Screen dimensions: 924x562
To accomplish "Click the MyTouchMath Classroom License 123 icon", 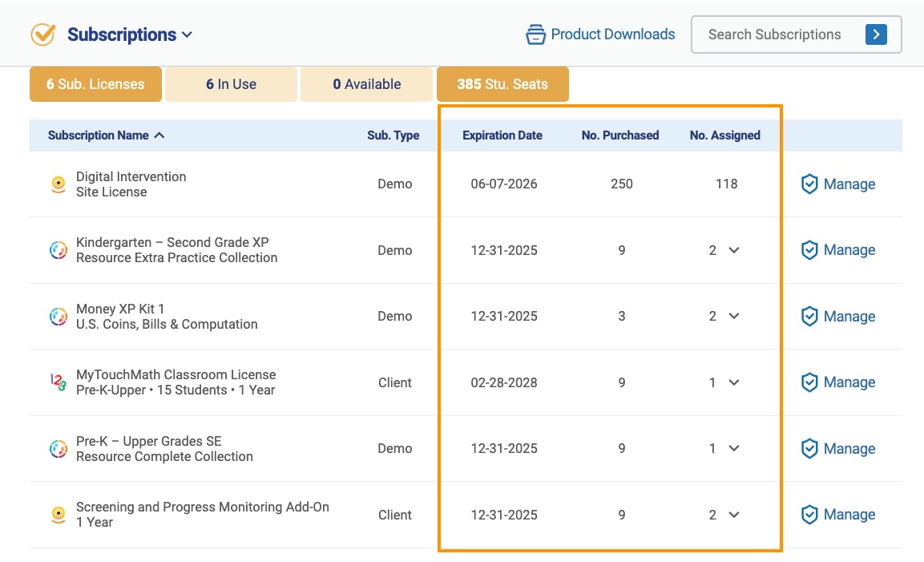I will click(x=59, y=382).
